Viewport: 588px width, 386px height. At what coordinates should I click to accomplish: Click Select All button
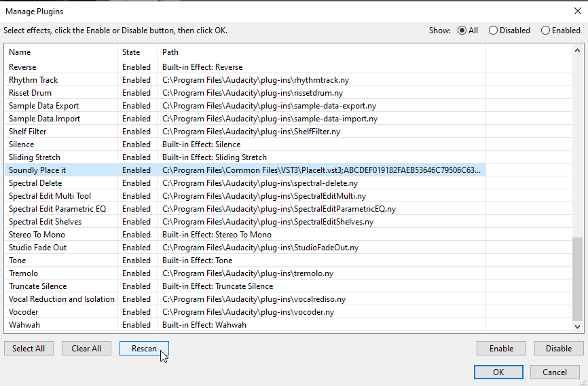click(29, 349)
